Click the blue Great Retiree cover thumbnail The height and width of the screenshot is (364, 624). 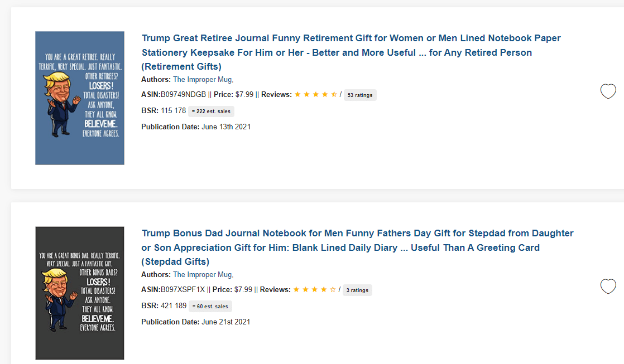(80, 98)
